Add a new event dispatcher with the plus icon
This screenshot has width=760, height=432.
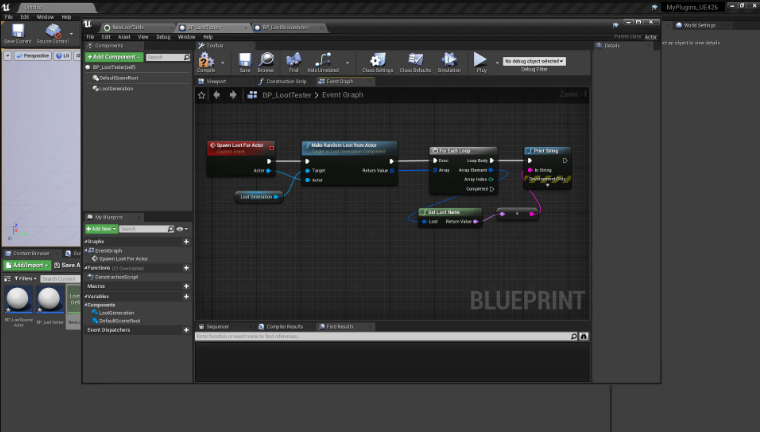(186, 330)
